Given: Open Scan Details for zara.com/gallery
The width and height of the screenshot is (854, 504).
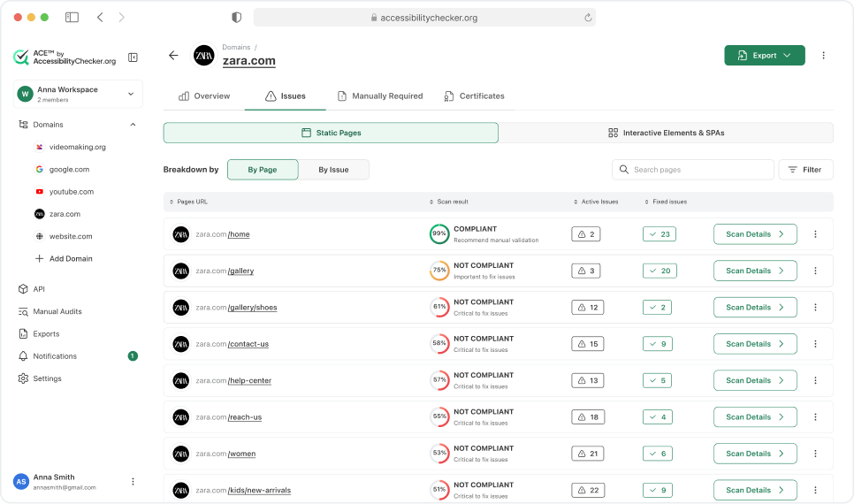Looking at the screenshot, I should point(755,271).
